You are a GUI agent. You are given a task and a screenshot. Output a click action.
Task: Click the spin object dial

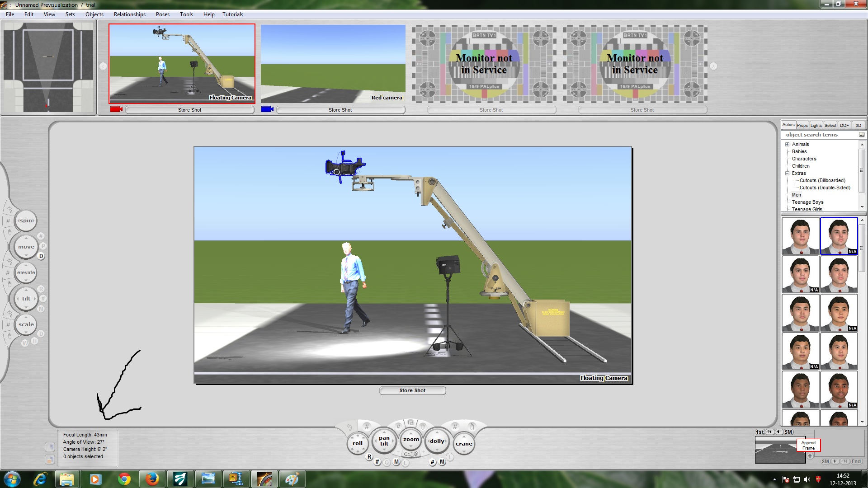pos(26,221)
